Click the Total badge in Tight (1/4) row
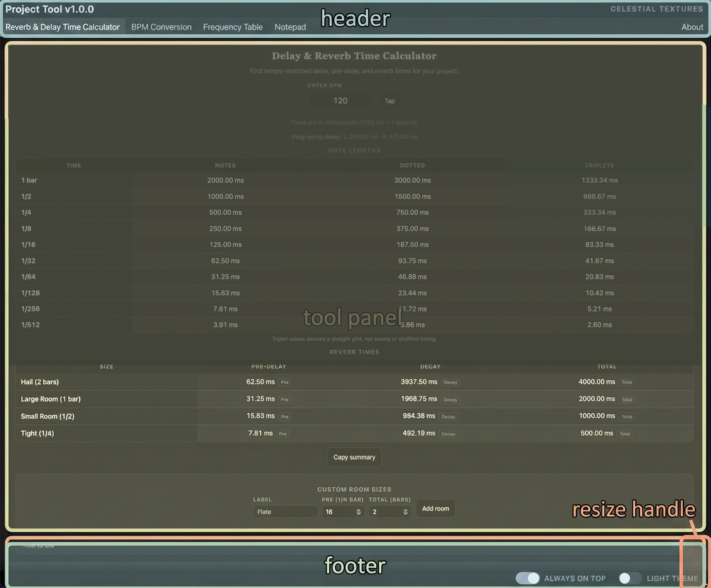The width and height of the screenshot is (711, 588). (625, 433)
